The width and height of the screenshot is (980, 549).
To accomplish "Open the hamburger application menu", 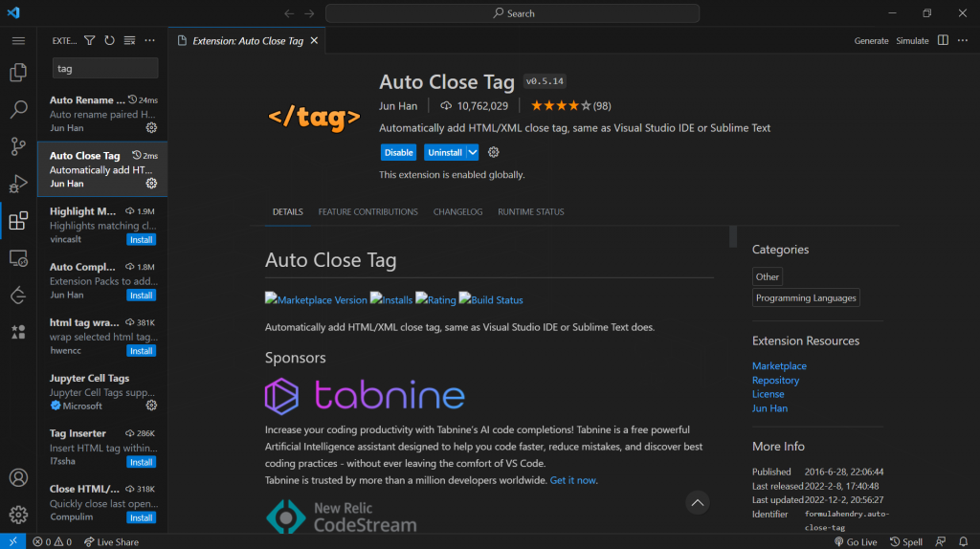I will (18, 40).
